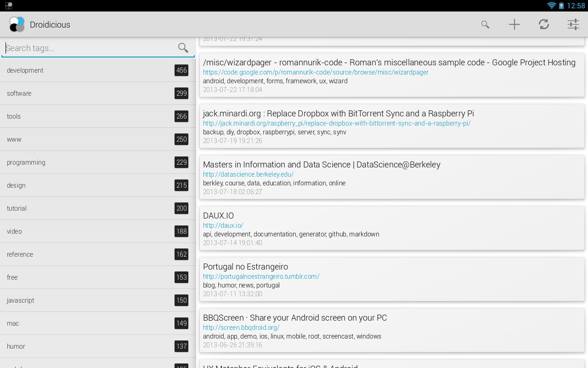Select the tools tag
The width and height of the screenshot is (588, 368).
98,116
